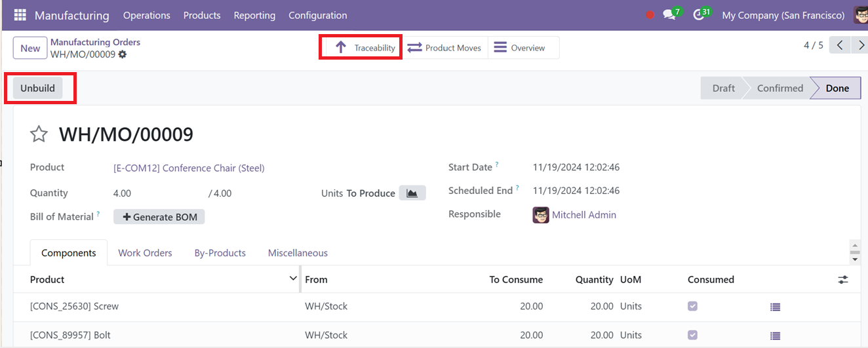Open the optional columns adjust icon
The image size is (868, 348).
[x=843, y=280]
